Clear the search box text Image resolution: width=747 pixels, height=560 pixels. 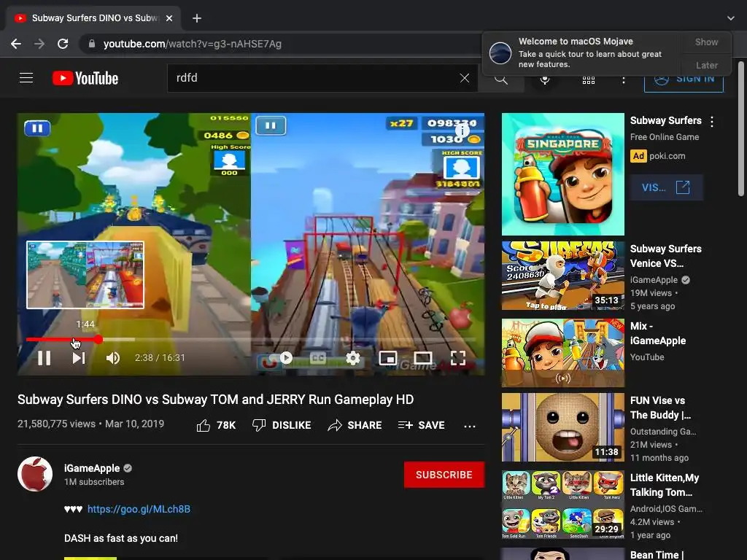click(465, 78)
